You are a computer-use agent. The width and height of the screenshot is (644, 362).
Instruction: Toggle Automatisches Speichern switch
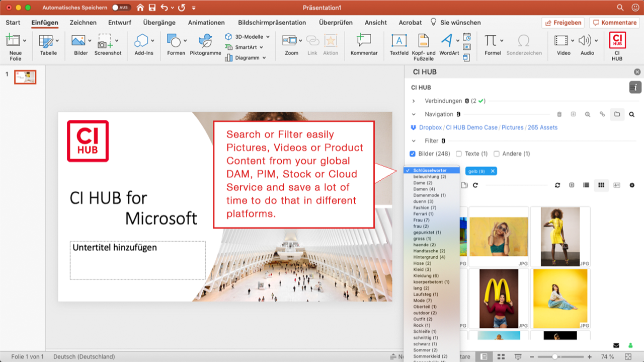(x=121, y=8)
